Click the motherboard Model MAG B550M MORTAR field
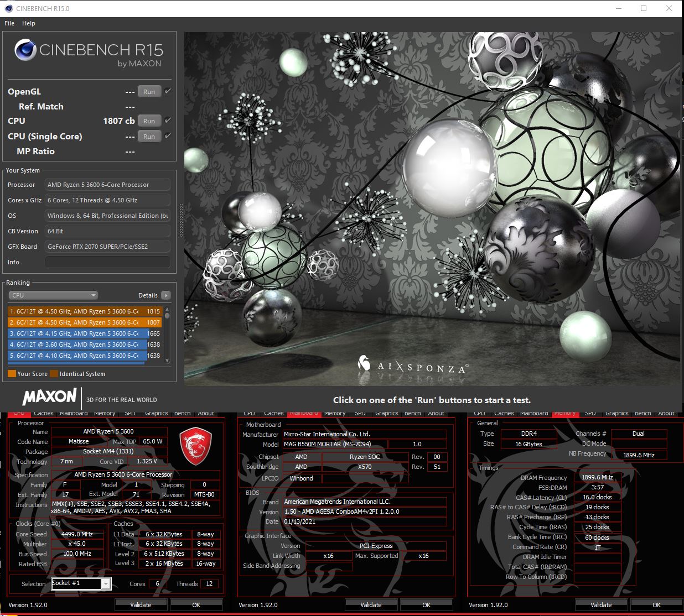 335,444
